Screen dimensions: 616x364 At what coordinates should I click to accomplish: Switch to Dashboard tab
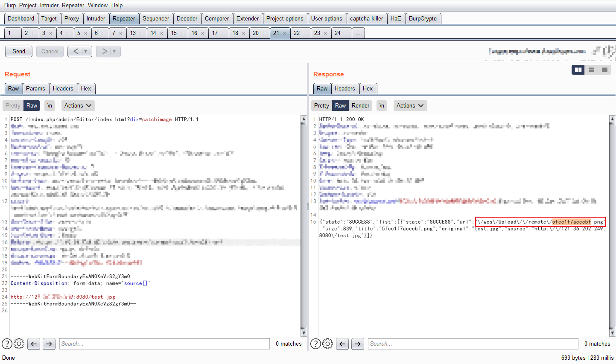pyautogui.click(x=21, y=18)
